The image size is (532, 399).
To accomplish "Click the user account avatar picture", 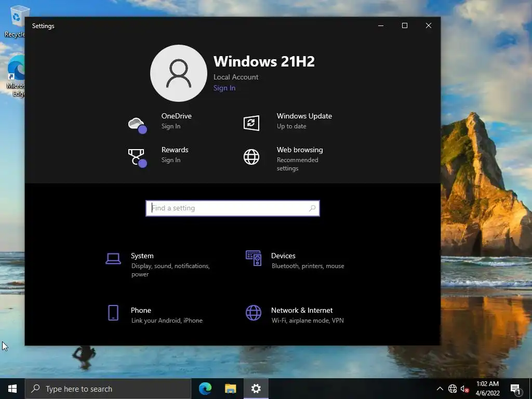I will (x=179, y=73).
